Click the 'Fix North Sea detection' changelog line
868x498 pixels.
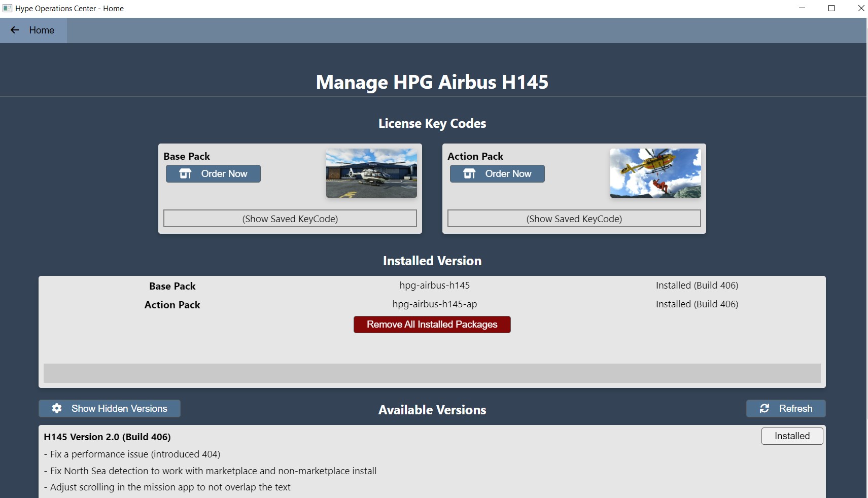[210, 471]
